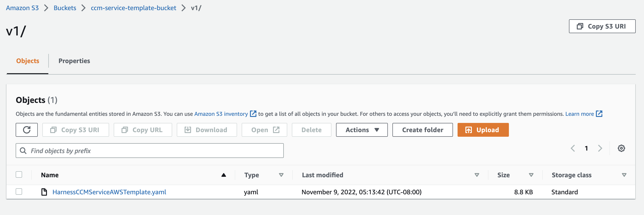Go to next page arrow
This screenshot has height=215, width=644.
tap(600, 148)
